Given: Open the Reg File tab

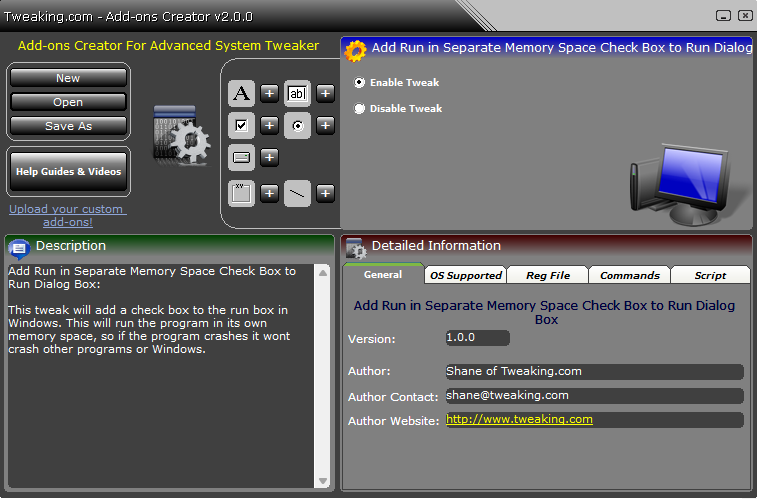Looking at the screenshot, I should tap(548, 275).
